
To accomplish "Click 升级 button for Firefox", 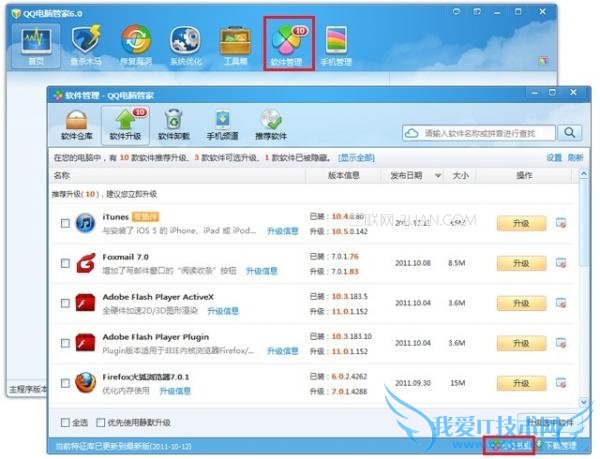I will pyautogui.click(x=521, y=383).
